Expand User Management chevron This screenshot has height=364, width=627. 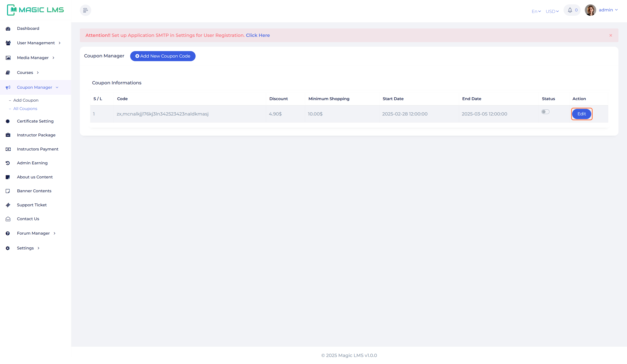pyautogui.click(x=59, y=43)
